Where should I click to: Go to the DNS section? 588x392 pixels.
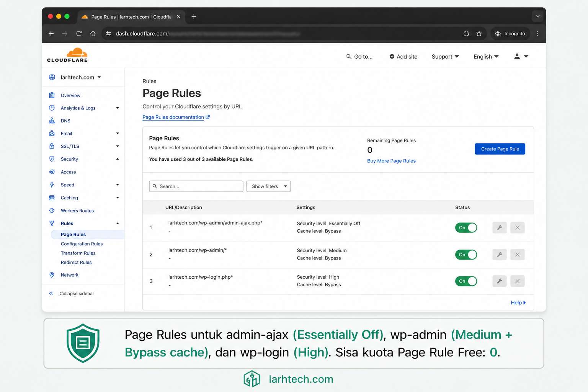pos(65,121)
